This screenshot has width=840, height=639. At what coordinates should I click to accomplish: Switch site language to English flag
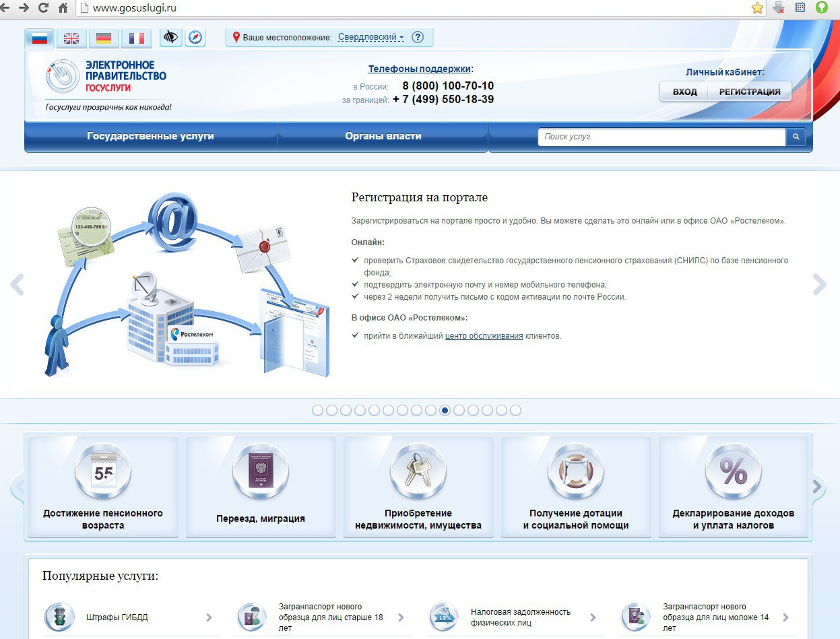71,38
